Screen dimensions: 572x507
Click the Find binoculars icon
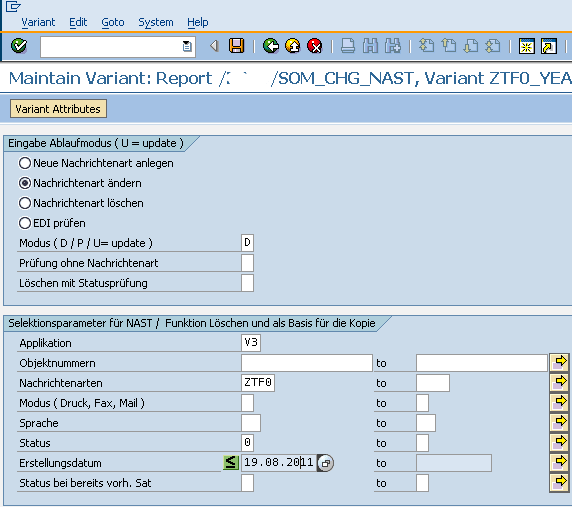point(370,46)
